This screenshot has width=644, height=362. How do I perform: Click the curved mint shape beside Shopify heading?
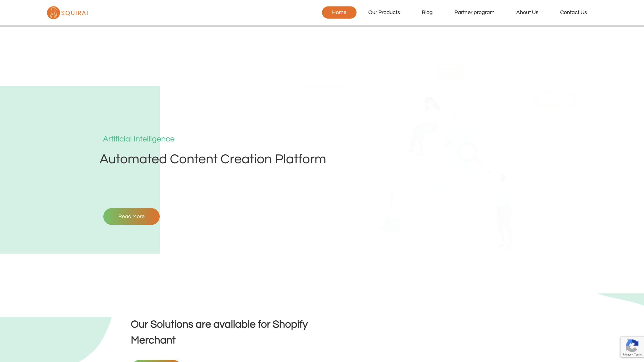pyautogui.click(x=50, y=337)
